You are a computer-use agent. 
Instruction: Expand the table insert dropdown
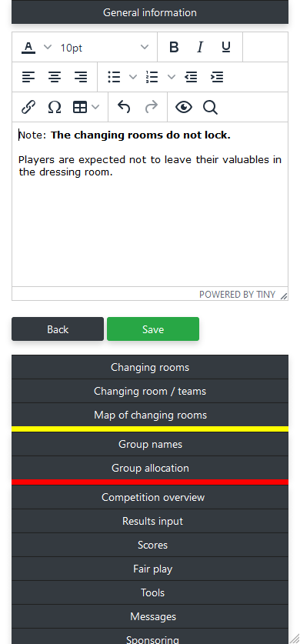click(95, 107)
